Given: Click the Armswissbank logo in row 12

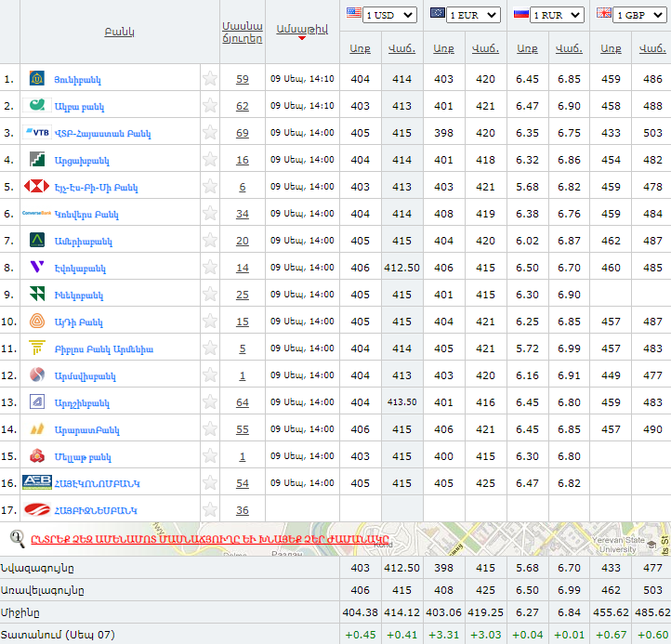Looking at the screenshot, I should (37, 375).
